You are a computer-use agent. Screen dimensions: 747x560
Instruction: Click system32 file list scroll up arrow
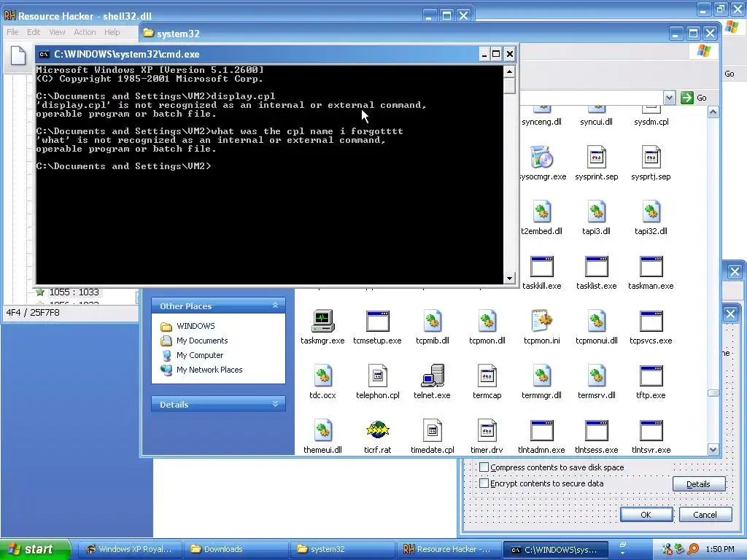point(713,112)
